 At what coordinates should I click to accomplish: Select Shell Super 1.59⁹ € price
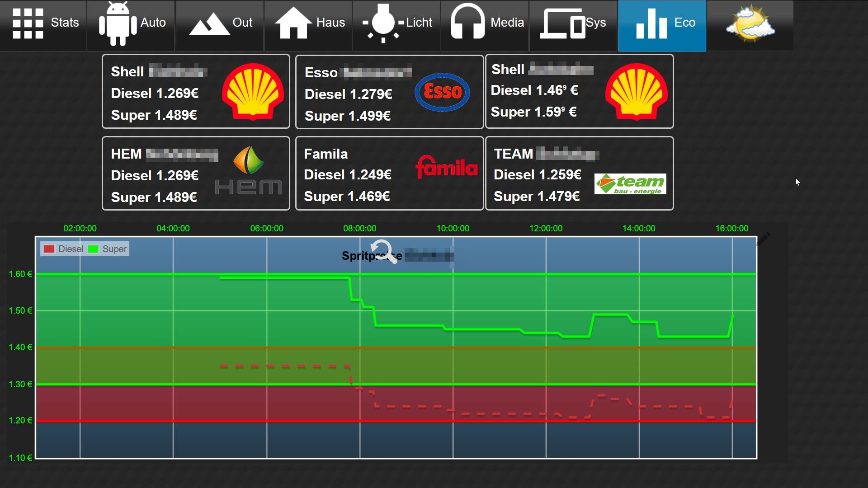point(533,112)
